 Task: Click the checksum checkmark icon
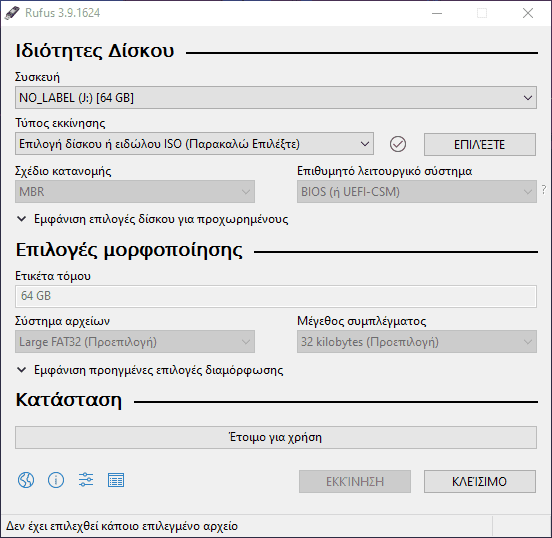[x=398, y=144]
